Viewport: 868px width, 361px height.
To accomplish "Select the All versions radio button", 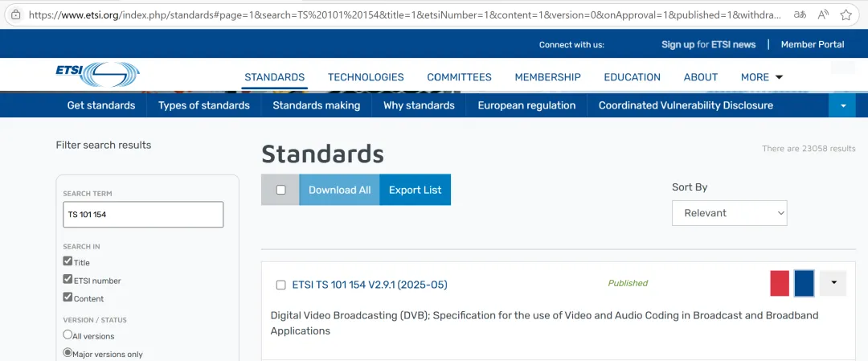I will click(x=68, y=334).
